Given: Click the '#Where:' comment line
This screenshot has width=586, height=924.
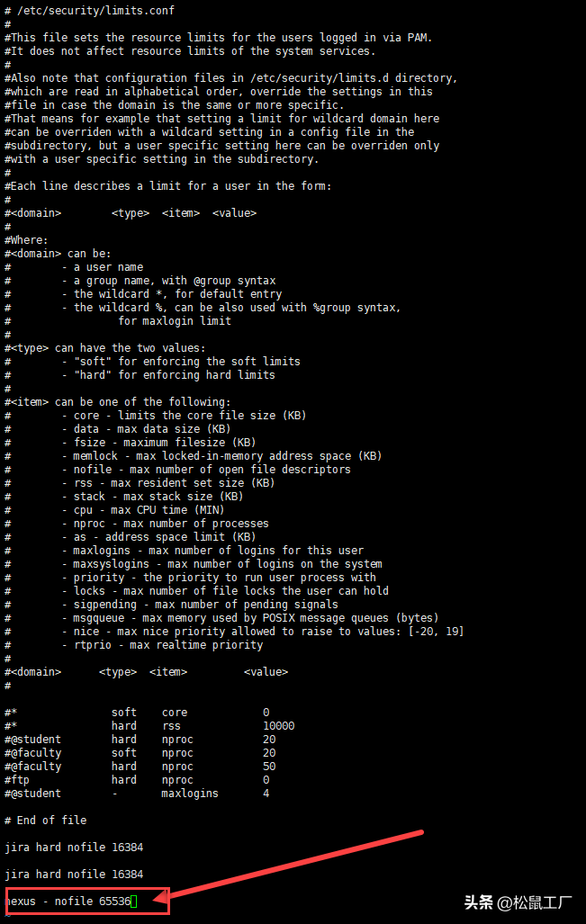Looking at the screenshot, I should (x=26, y=240).
